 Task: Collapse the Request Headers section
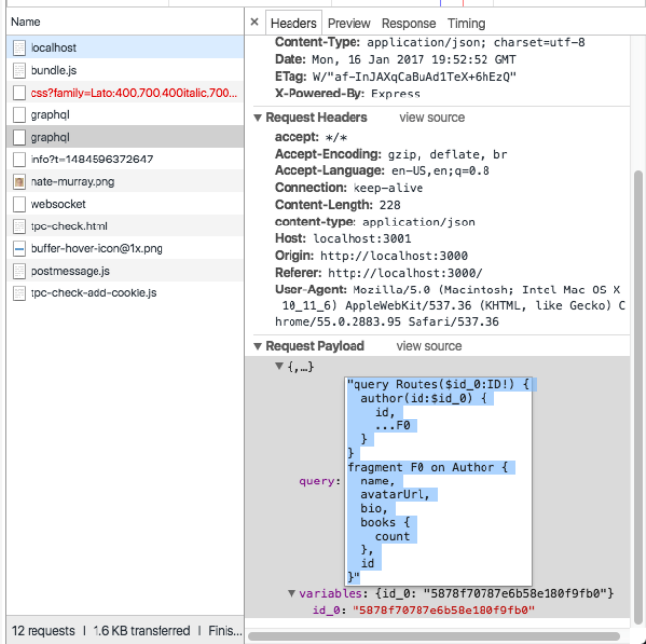point(258,118)
